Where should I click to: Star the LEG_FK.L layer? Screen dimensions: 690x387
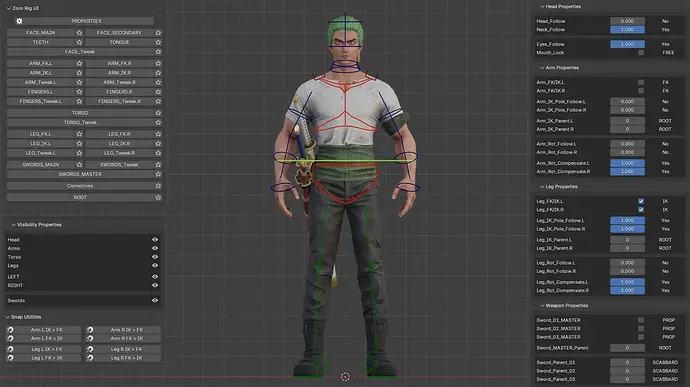[x=79, y=134]
